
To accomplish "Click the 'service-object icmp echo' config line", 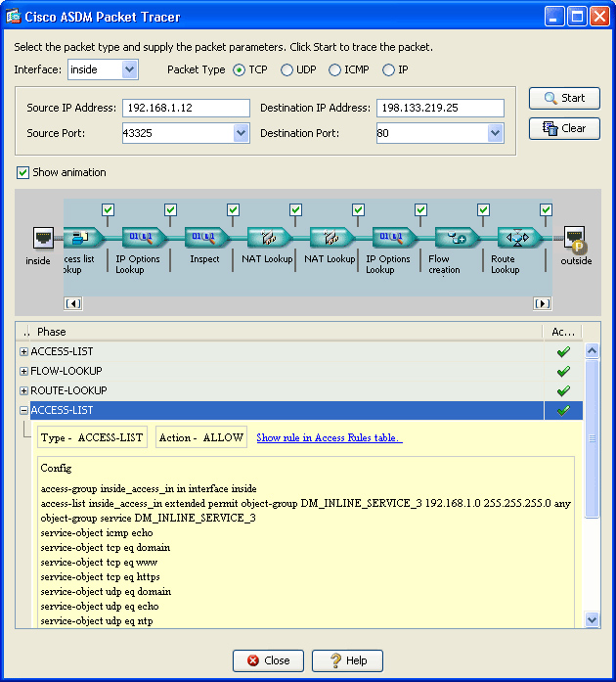I will click(97, 533).
